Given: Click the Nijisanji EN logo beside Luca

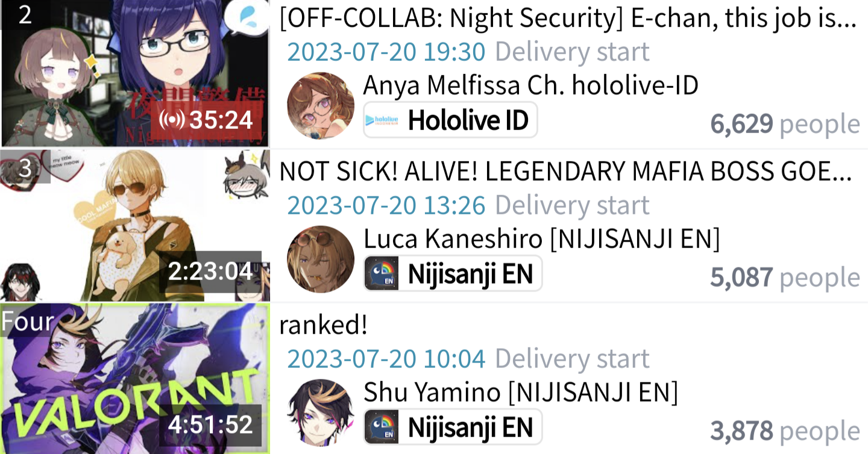Looking at the screenshot, I should click(x=382, y=273).
